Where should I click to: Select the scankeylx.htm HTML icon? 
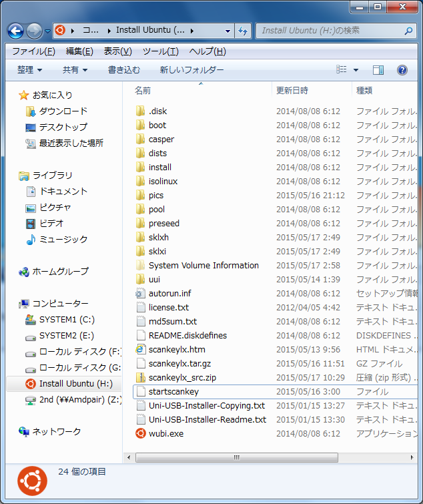tap(140, 349)
